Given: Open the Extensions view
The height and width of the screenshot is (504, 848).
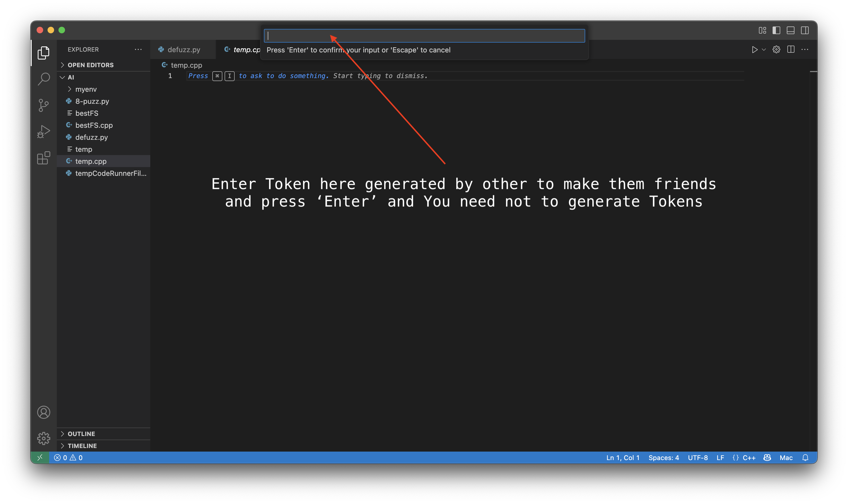Looking at the screenshot, I should click(x=43, y=158).
